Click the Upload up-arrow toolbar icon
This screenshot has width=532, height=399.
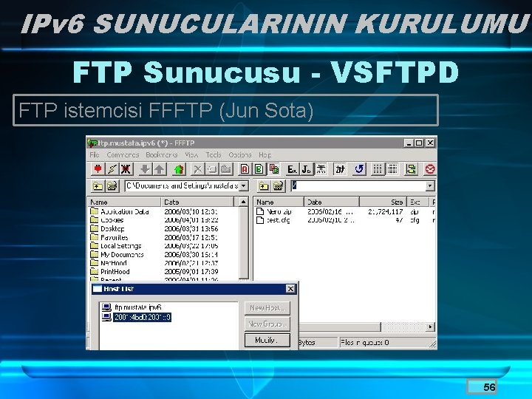[160, 169]
